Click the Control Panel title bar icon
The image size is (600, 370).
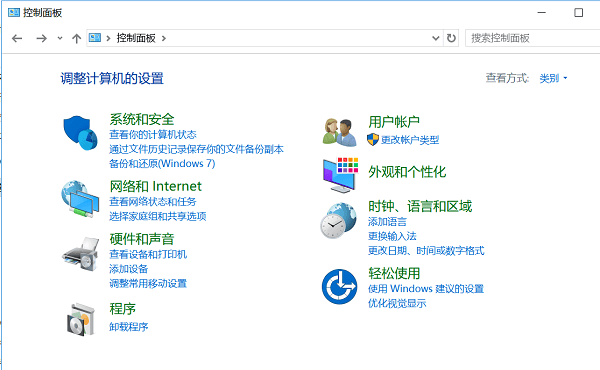tap(14, 13)
